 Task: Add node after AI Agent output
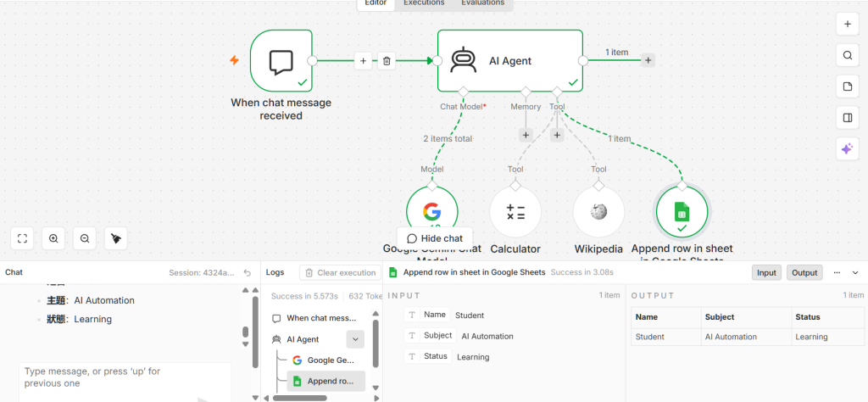pos(648,60)
